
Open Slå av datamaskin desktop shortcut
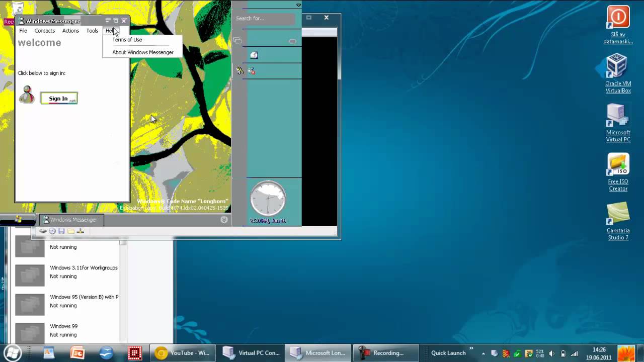(618, 25)
